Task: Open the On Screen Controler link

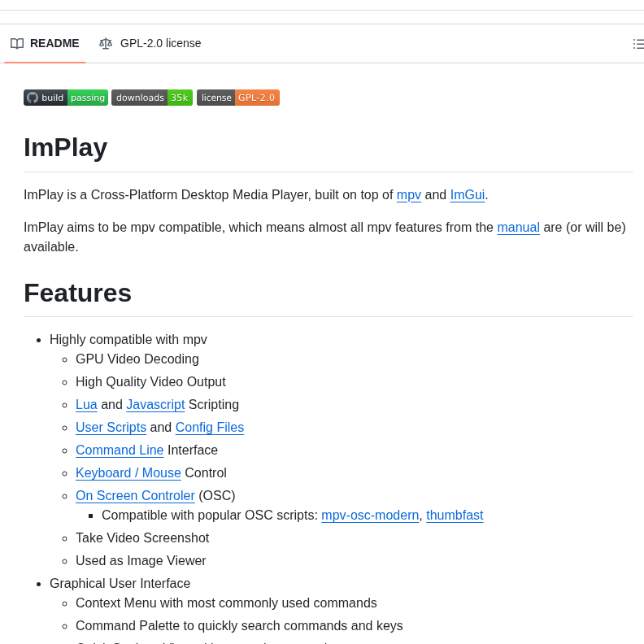Action: point(135,496)
